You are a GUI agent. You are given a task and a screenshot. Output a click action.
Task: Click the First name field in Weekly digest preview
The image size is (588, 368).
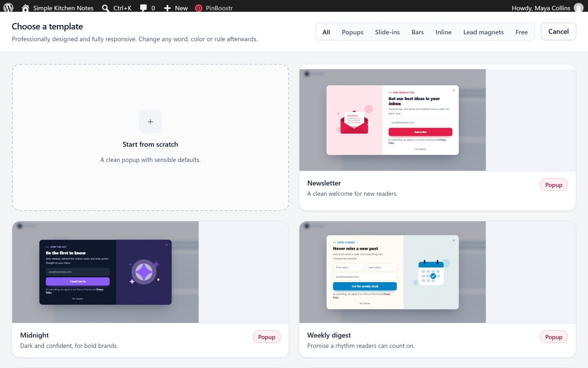(348, 267)
